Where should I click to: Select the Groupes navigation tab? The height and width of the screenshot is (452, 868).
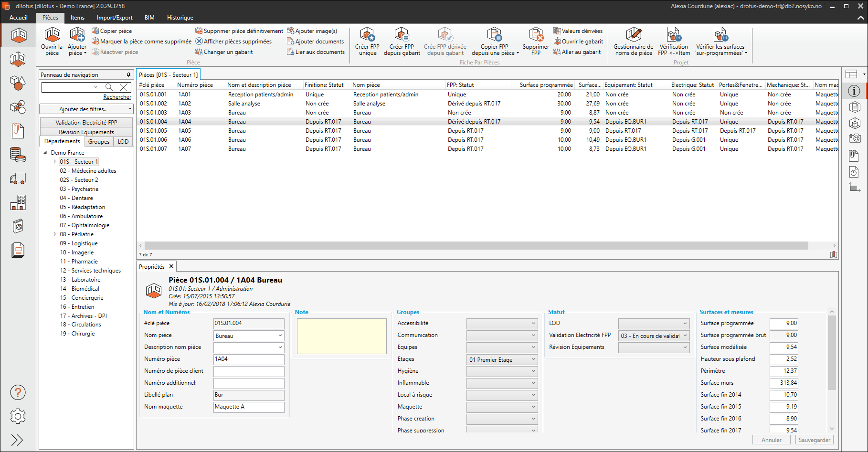(99, 142)
